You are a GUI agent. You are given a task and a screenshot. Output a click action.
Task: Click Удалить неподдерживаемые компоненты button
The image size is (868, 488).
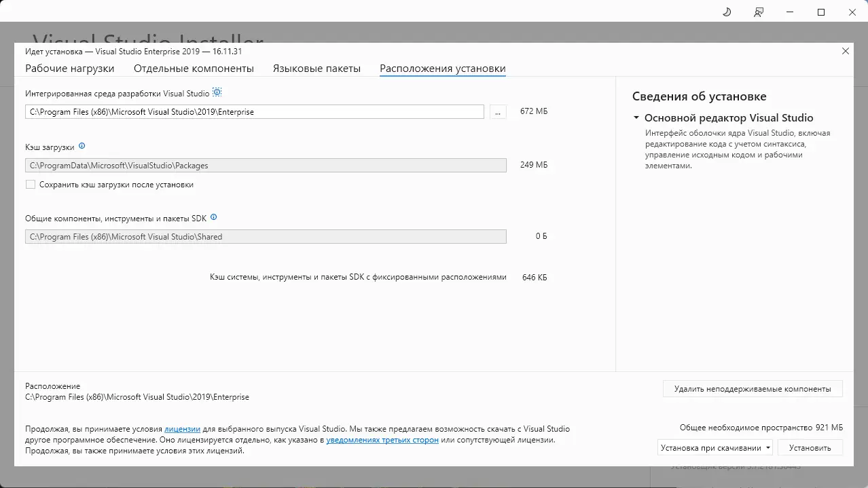pyautogui.click(x=753, y=389)
